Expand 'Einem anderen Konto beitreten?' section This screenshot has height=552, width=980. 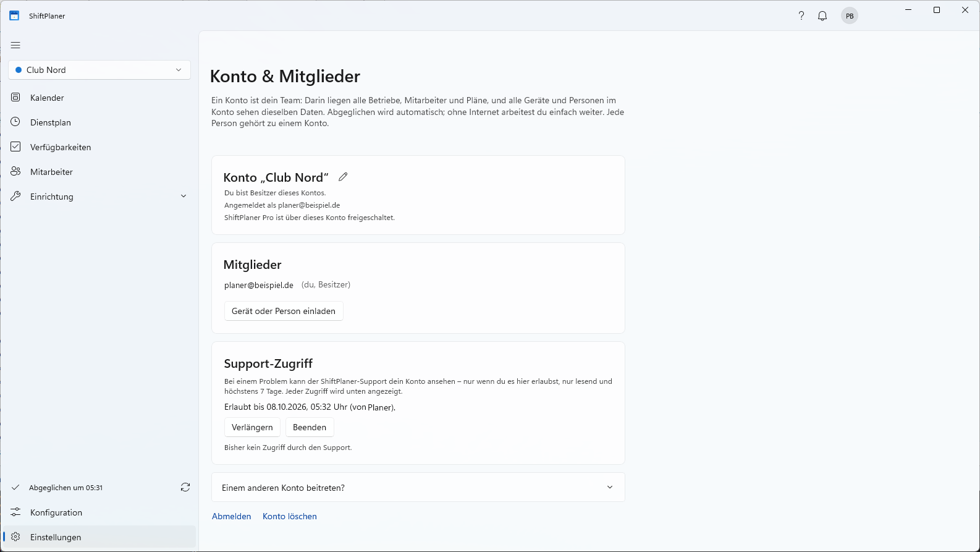418,487
